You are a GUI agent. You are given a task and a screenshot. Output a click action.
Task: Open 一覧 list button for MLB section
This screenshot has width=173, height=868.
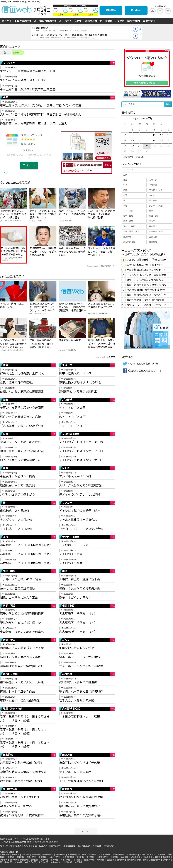pyautogui.click(x=113, y=468)
